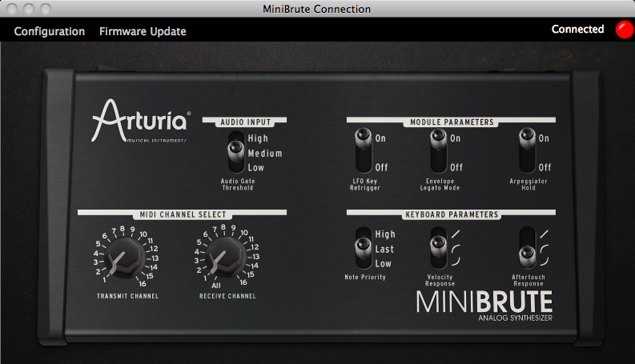The width and height of the screenshot is (635, 364).
Task: Set Transmit Channel to 1
Action: click(x=104, y=279)
